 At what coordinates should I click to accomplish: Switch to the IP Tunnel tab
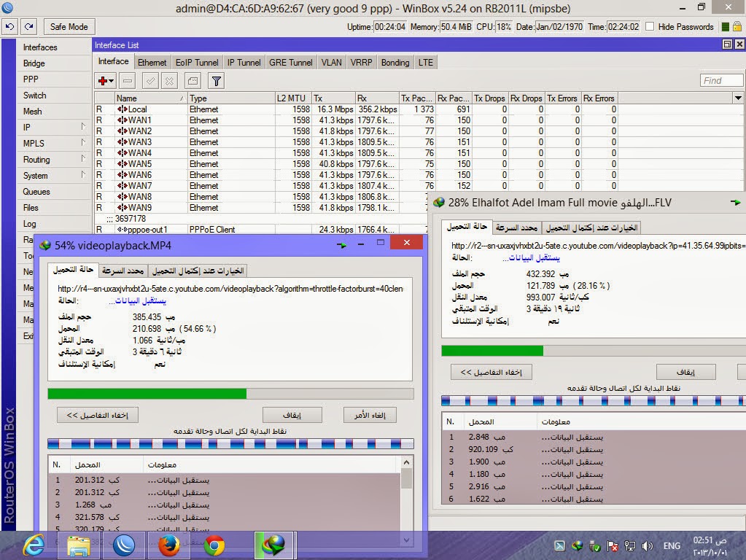point(244,62)
